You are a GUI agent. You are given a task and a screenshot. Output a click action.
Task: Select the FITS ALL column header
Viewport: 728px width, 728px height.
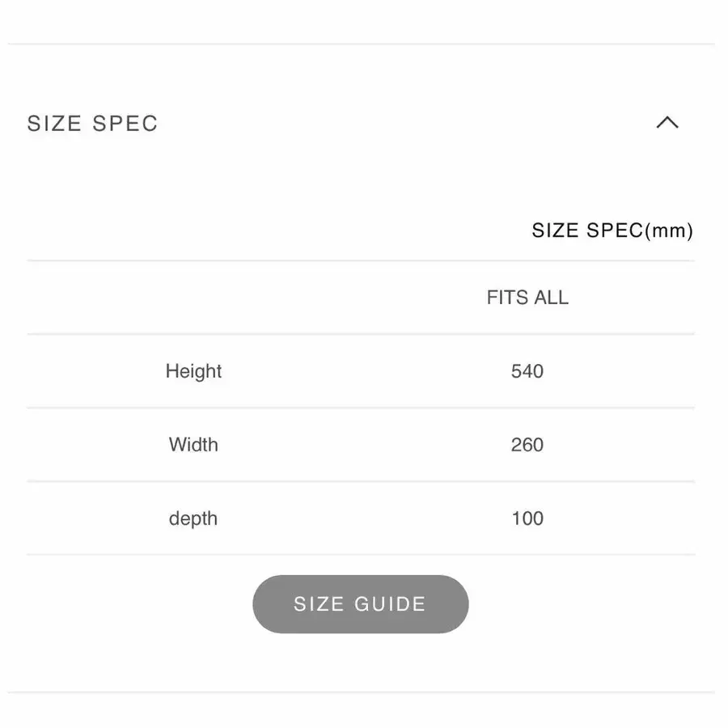pos(527,297)
